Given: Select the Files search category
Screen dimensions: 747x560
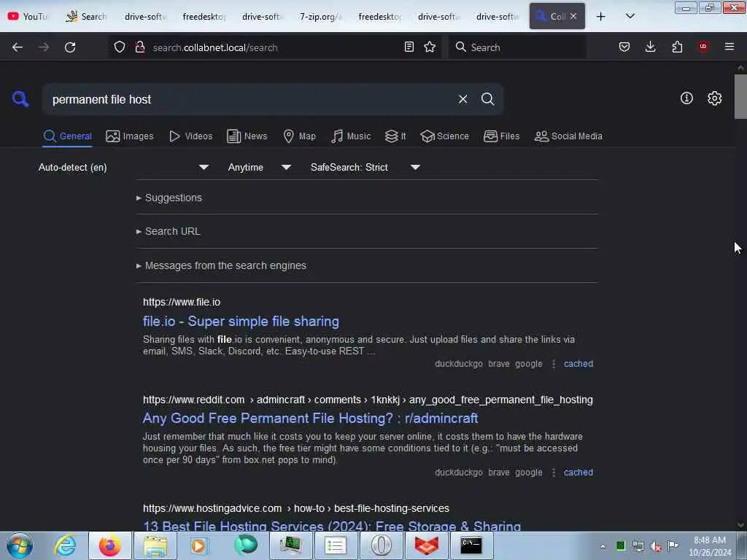Looking at the screenshot, I should [501, 136].
